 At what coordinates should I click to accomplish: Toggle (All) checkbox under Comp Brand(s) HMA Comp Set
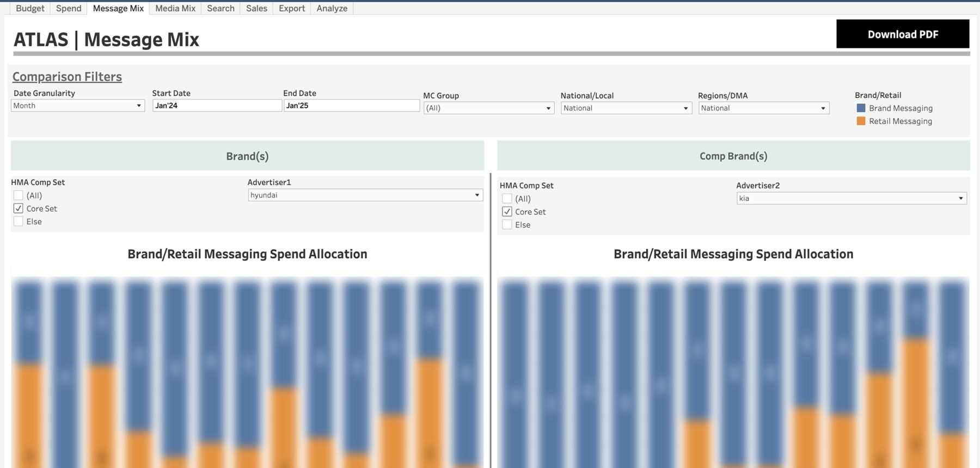[507, 198]
